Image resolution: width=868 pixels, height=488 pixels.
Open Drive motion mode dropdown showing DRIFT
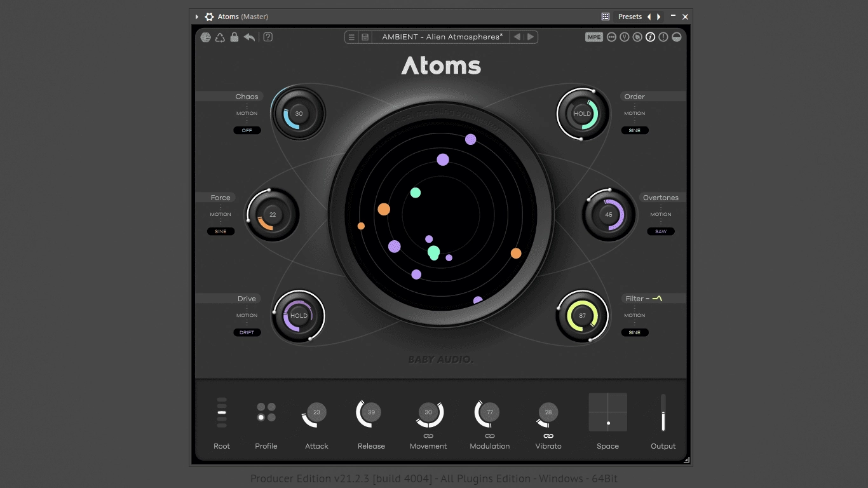(x=247, y=332)
